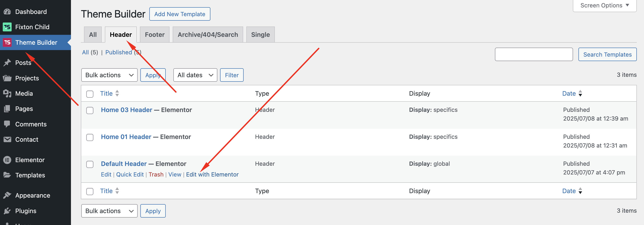The image size is (644, 225).
Task: Click the Add New Template button
Action: point(179,14)
